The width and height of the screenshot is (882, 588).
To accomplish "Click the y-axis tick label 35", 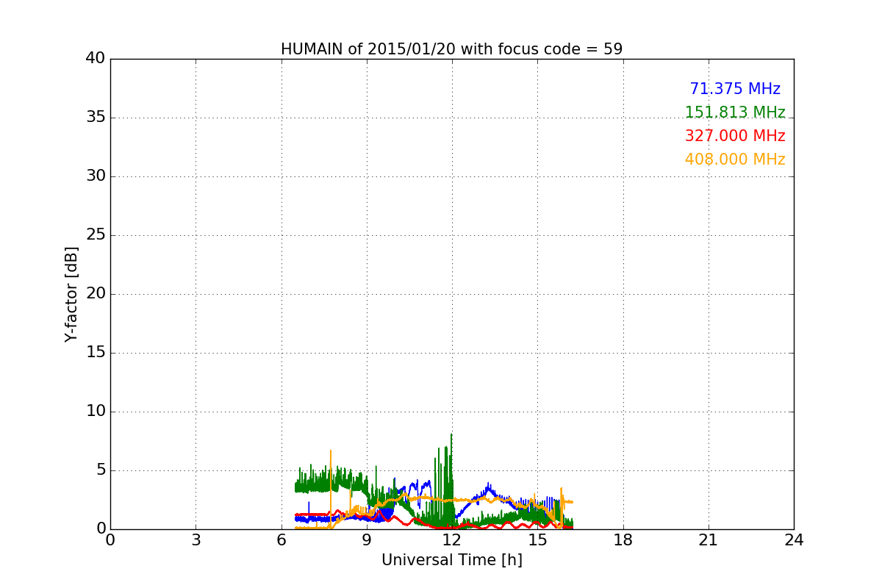I will [96, 118].
